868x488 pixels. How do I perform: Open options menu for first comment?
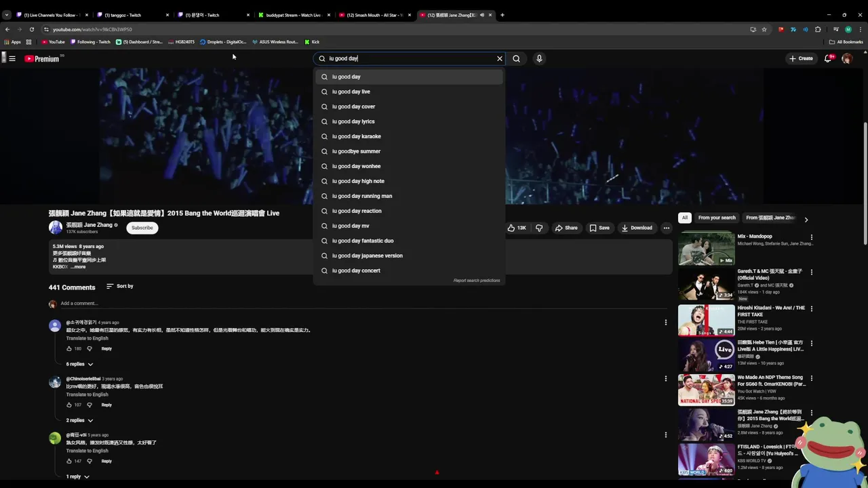click(x=666, y=323)
